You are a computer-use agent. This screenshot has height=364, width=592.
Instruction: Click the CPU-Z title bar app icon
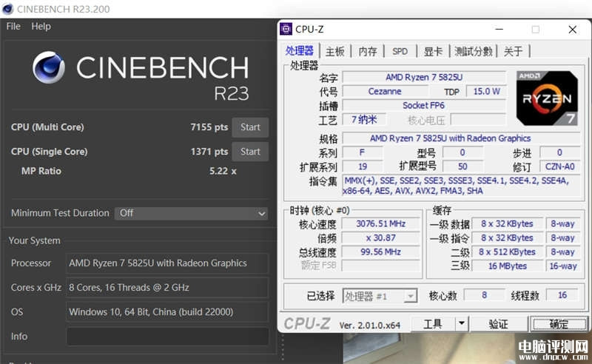click(286, 29)
